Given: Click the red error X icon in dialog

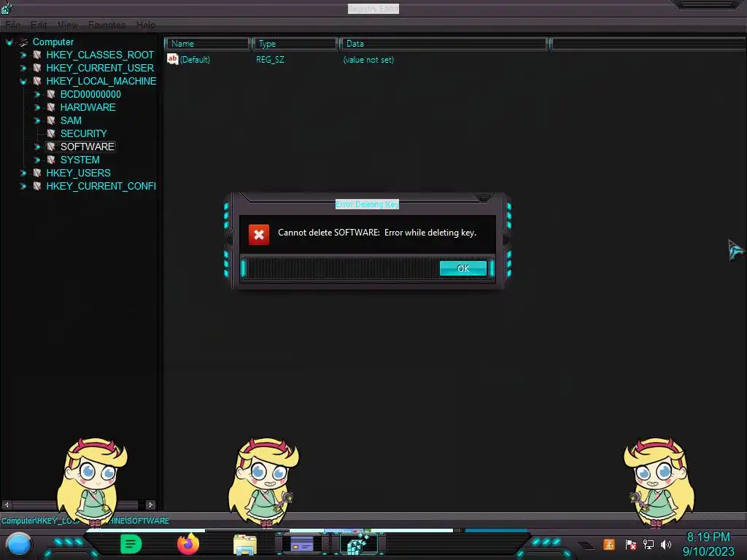Looking at the screenshot, I should [x=259, y=234].
